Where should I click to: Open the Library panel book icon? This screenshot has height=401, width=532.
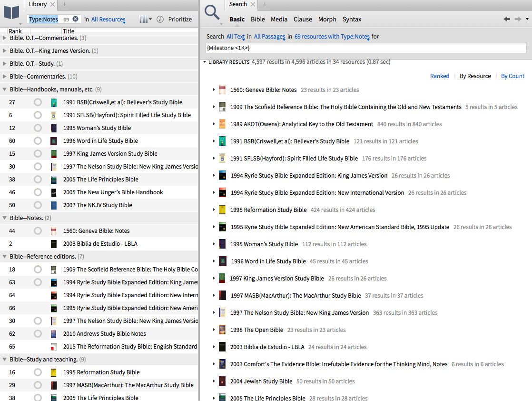tap(11, 12)
